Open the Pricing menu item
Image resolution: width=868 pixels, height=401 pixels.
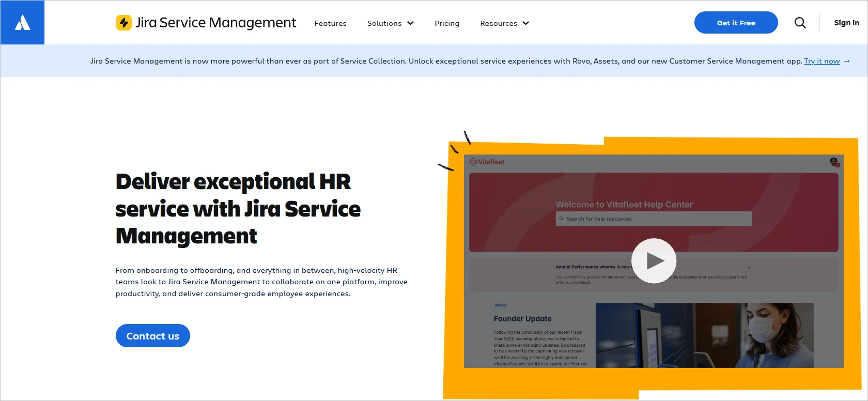[x=447, y=23]
